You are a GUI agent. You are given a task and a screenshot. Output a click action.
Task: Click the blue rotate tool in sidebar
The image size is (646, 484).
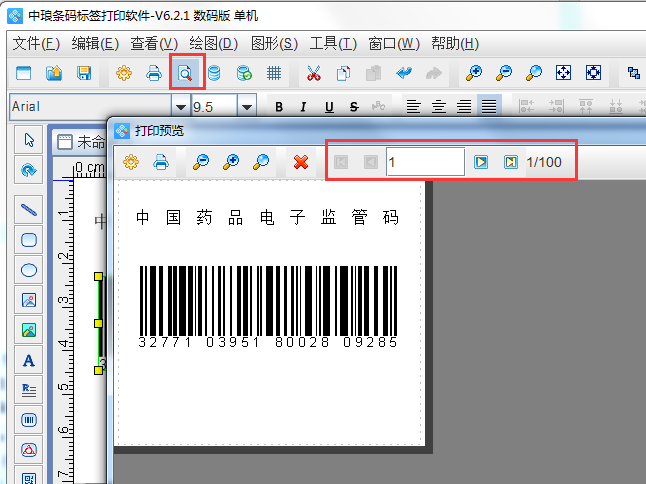[28, 170]
